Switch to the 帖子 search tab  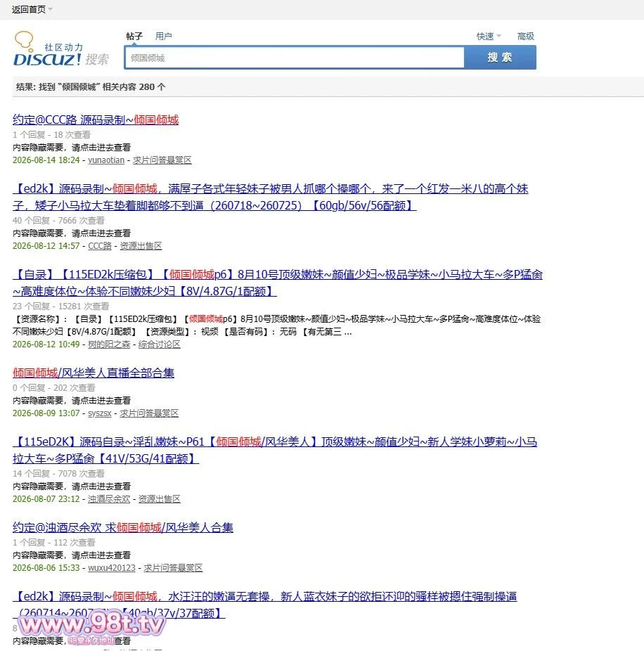(134, 36)
